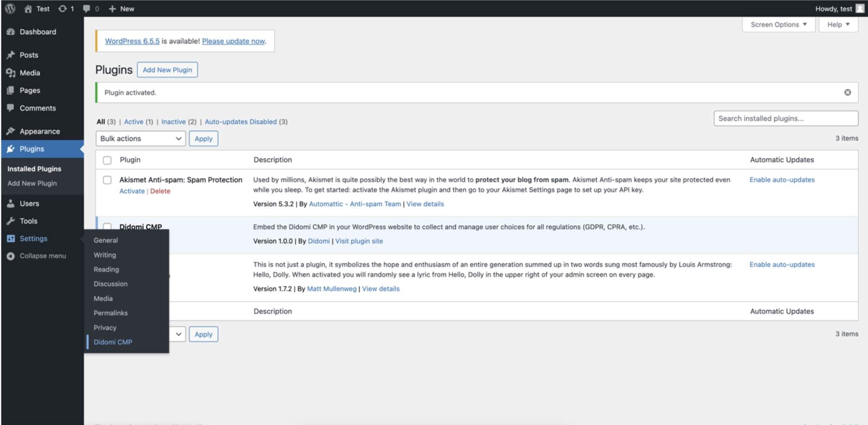This screenshot has width=868, height=425.
Task: Open Didomi CMP from Settings submenu
Action: coord(113,342)
